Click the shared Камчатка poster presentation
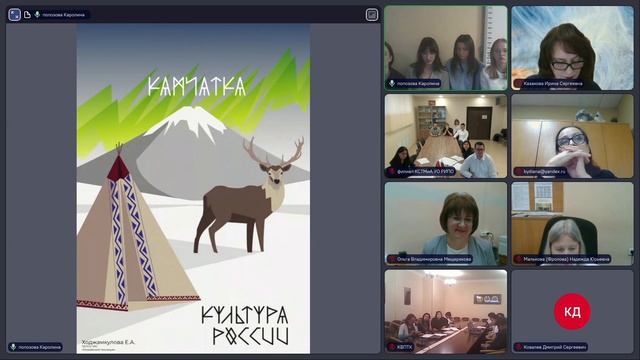Viewport: 640px width, 360px height. click(x=193, y=188)
